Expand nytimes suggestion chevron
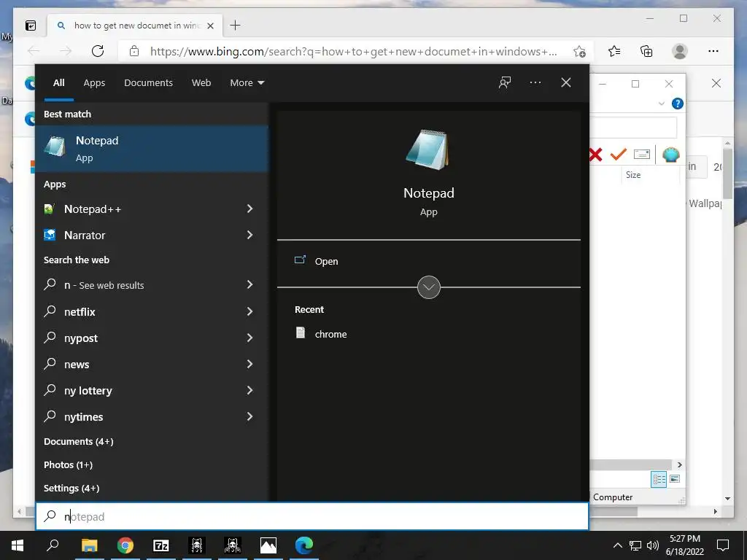 click(x=249, y=416)
